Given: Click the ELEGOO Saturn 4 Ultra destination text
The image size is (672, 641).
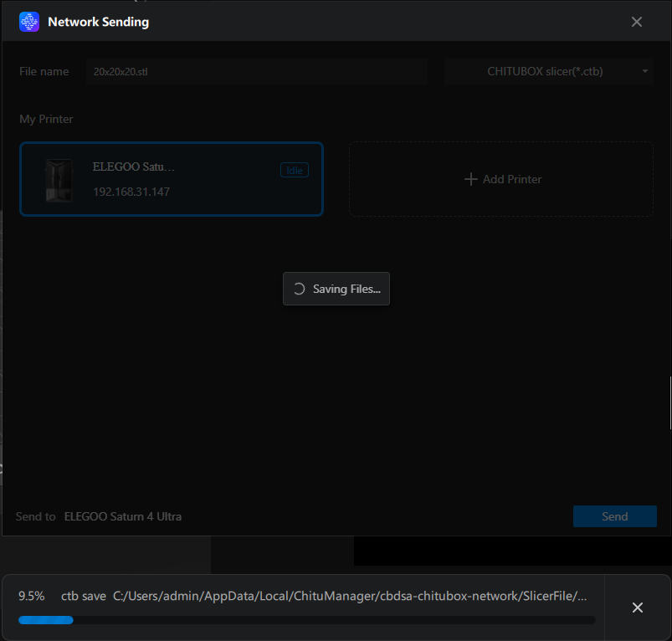Looking at the screenshot, I should pyautogui.click(x=123, y=517).
